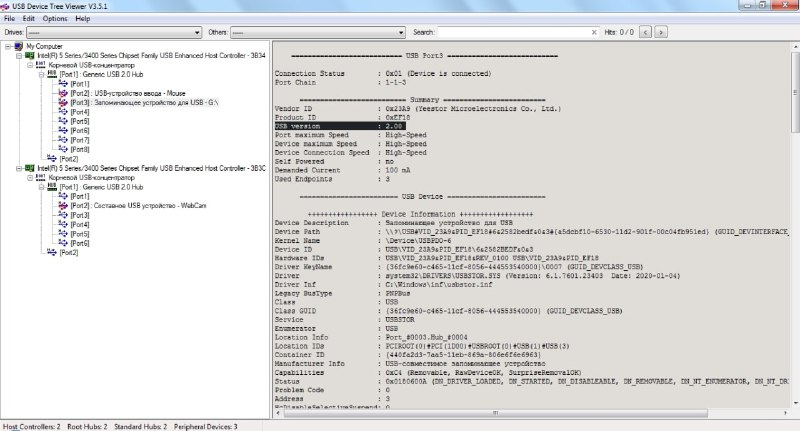800x431 pixels.
Task: Select Port5 under first USB hub
Action: click(x=80, y=121)
